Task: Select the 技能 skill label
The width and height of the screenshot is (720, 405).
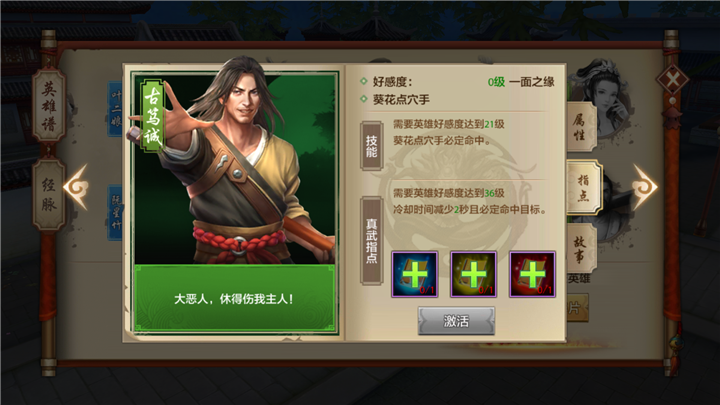Action: click(371, 146)
